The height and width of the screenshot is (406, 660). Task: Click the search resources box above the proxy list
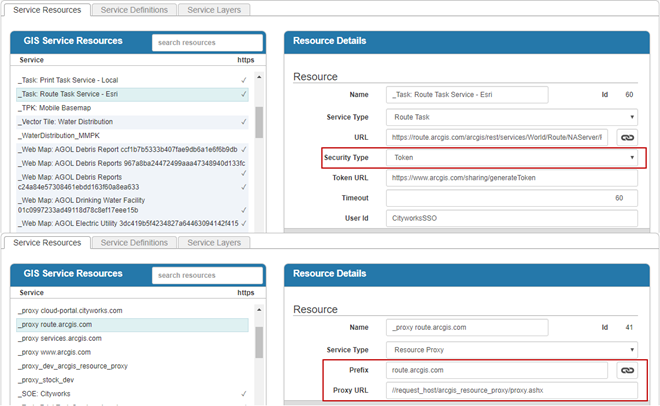coord(208,275)
